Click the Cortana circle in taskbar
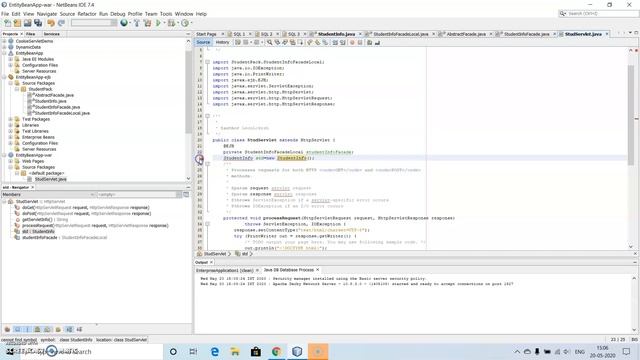 pyautogui.click(x=173, y=351)
